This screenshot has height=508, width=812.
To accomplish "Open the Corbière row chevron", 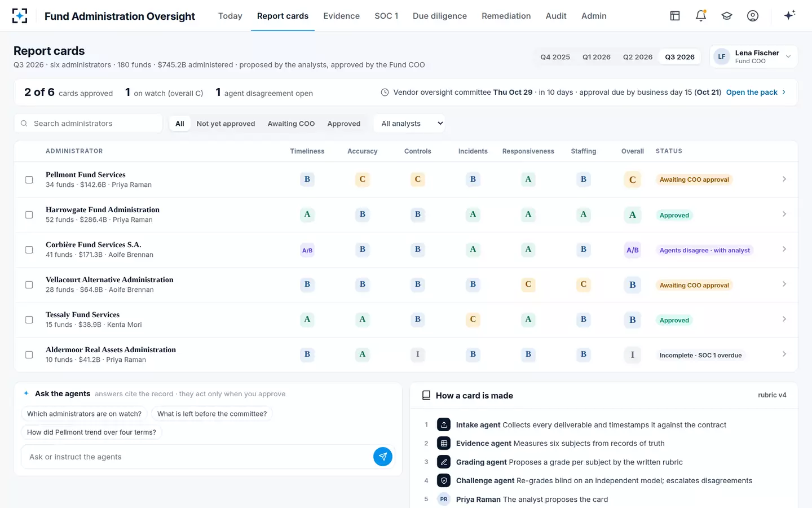I will pos(784,249).
